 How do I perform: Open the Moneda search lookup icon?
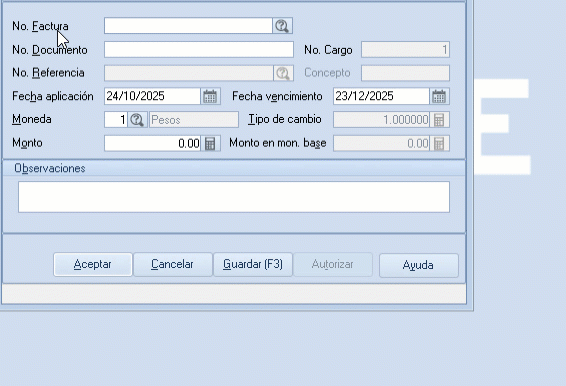pos(137,120)
